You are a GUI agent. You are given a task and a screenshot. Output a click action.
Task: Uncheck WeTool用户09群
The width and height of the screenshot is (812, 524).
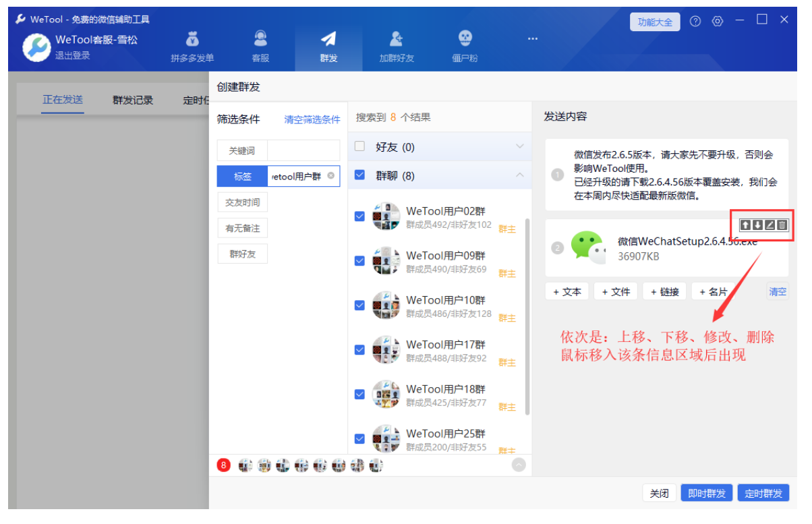coord(359,261)
